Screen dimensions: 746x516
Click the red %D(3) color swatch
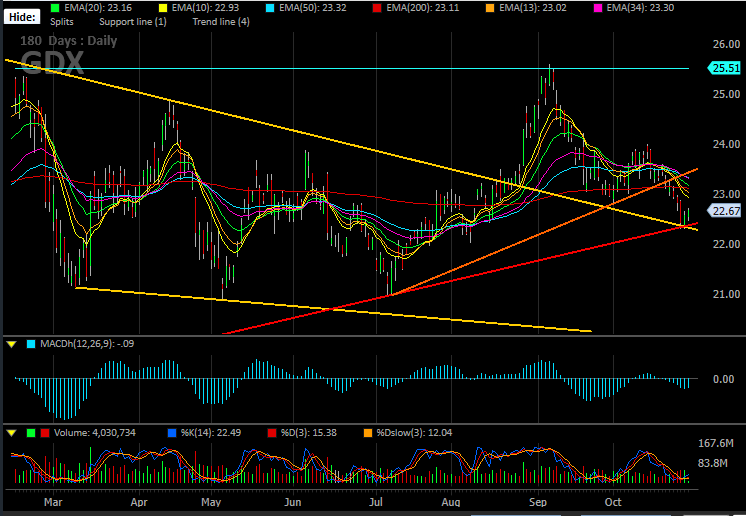click(x=272, y=433)
